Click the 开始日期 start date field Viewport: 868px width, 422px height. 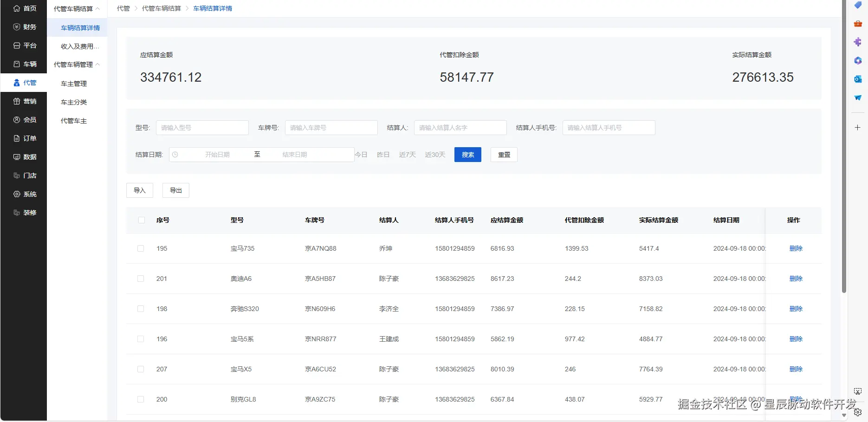[217, 155]
